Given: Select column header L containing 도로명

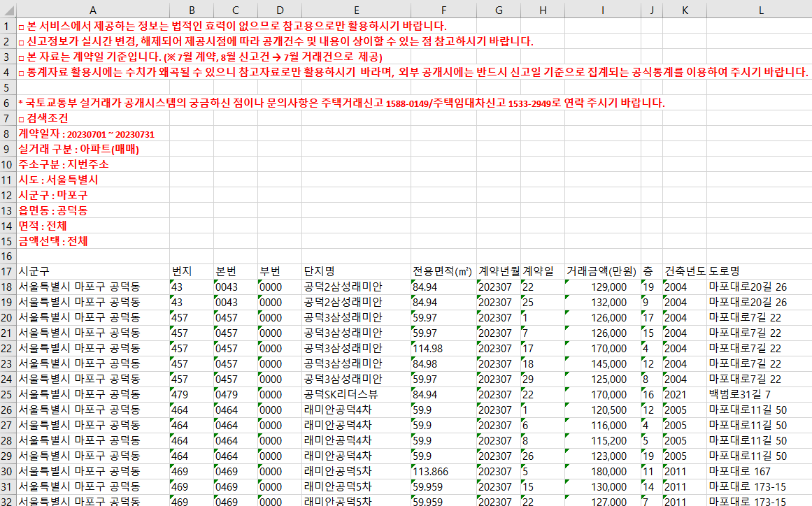Looking at the screenshot, I should click(x=761, y=10).
